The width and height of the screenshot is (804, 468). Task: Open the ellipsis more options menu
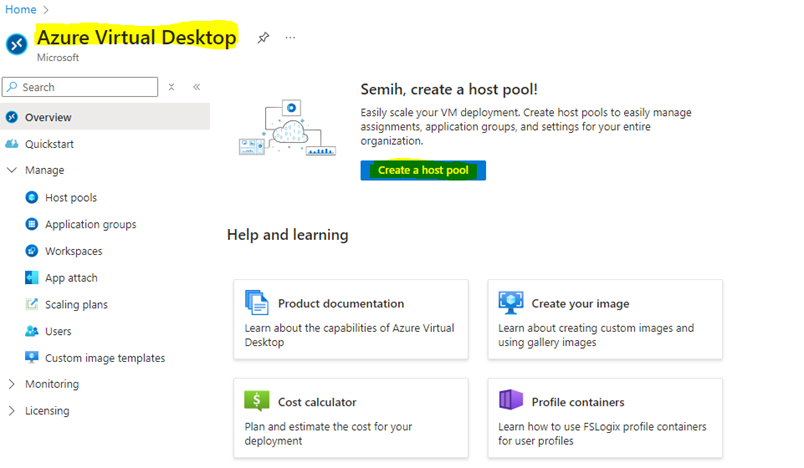pyautogui.click(x=291, y=38)
